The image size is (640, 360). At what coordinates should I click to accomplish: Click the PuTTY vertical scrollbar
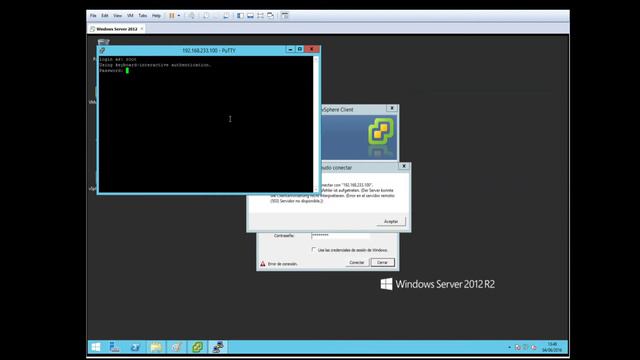[x=316, y=124]
